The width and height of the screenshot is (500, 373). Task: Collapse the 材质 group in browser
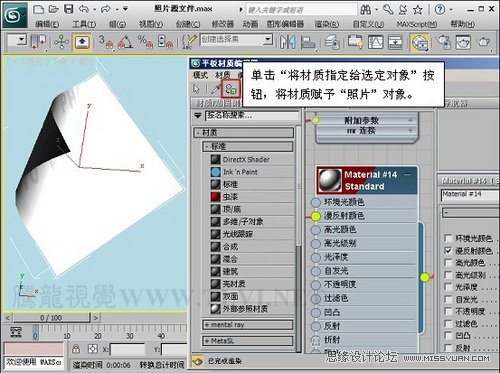point(244,133)
